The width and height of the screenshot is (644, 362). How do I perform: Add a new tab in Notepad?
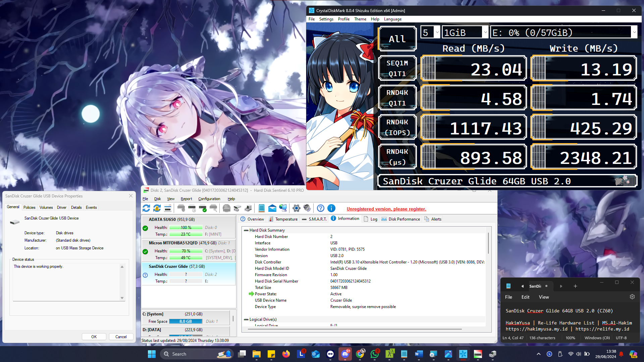point(575,286)
